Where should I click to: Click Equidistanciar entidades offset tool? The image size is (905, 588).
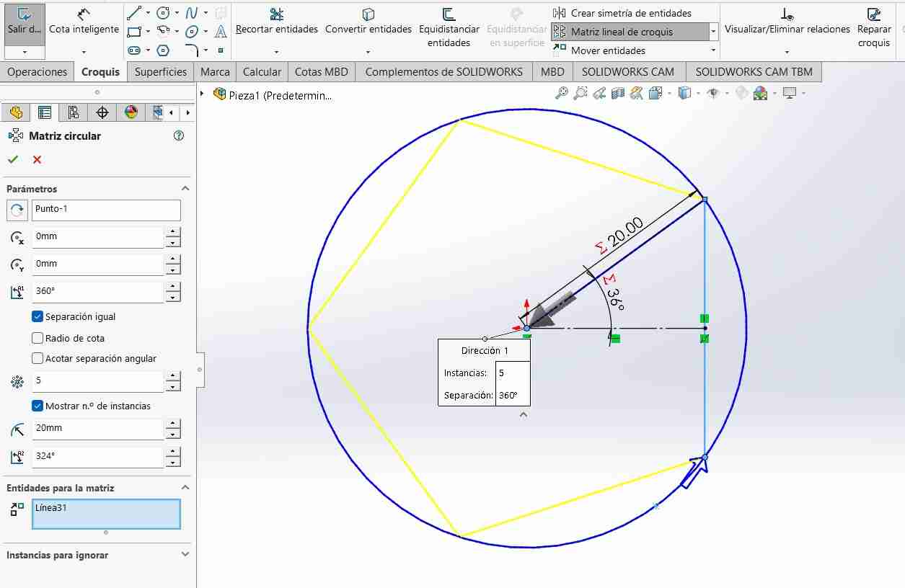[x=449, y=28]
